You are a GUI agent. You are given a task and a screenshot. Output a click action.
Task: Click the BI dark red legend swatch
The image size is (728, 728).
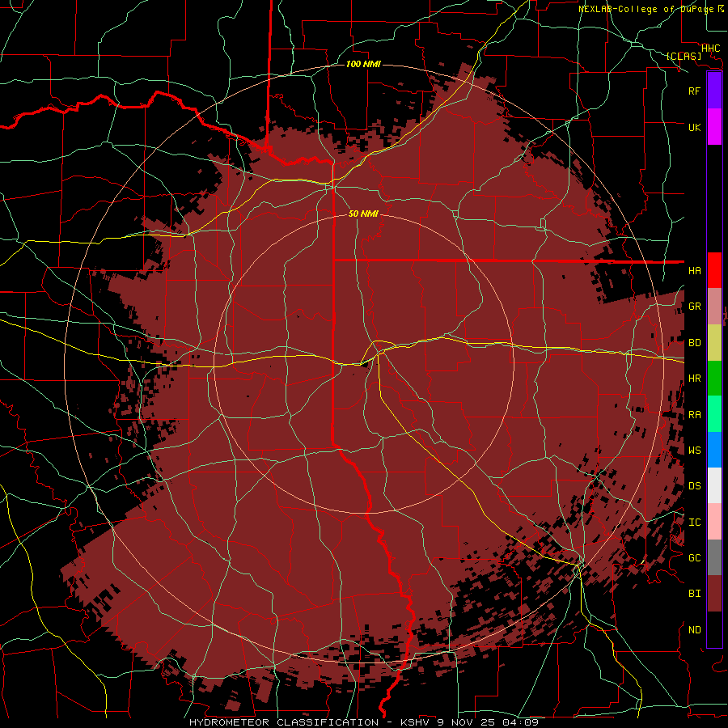[714, 594]
